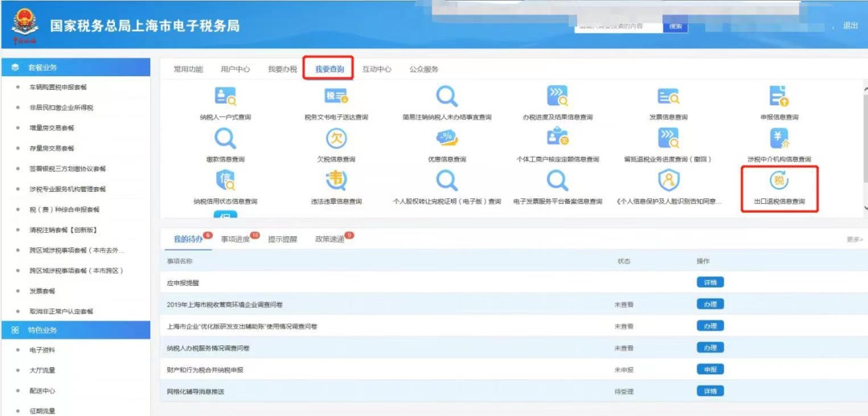Click the 优惠信息查询 icon
The width and height of the screenshot is (868, 416).
[447, 140]
